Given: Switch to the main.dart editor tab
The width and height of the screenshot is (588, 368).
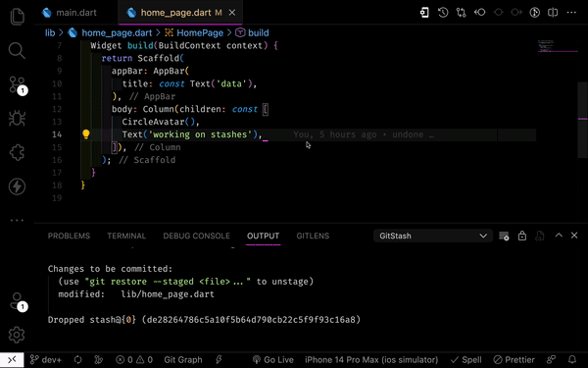Looking at the screenshot, I should point(70,13).
